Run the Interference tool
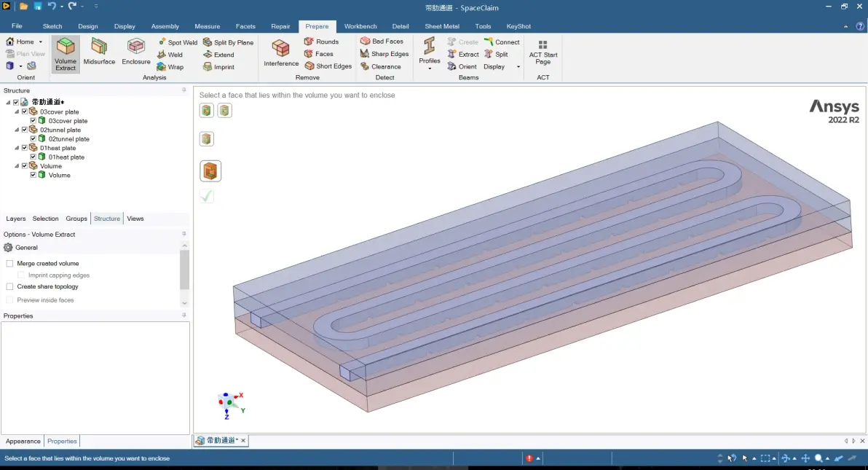 (280, 53)
